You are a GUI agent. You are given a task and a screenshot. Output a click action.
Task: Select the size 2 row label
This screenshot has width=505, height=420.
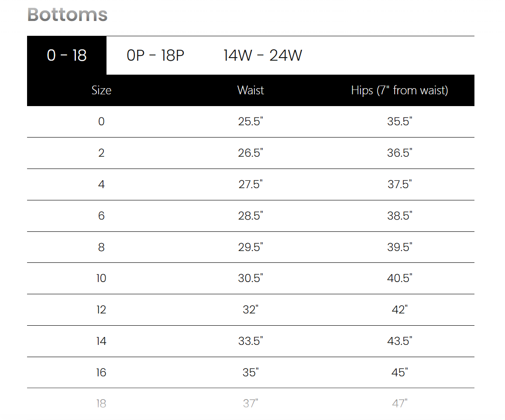point(101,153)
